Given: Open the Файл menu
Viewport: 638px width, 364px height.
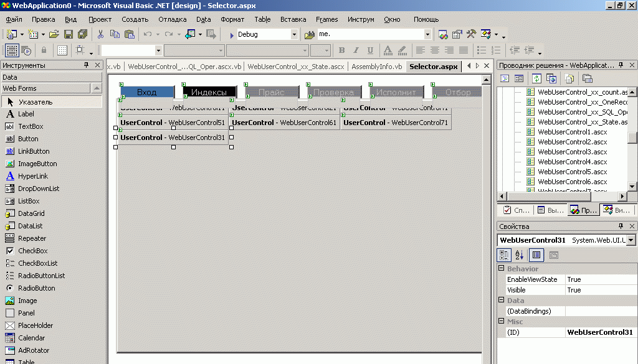Looking at the screenshot, I should 14,19.
